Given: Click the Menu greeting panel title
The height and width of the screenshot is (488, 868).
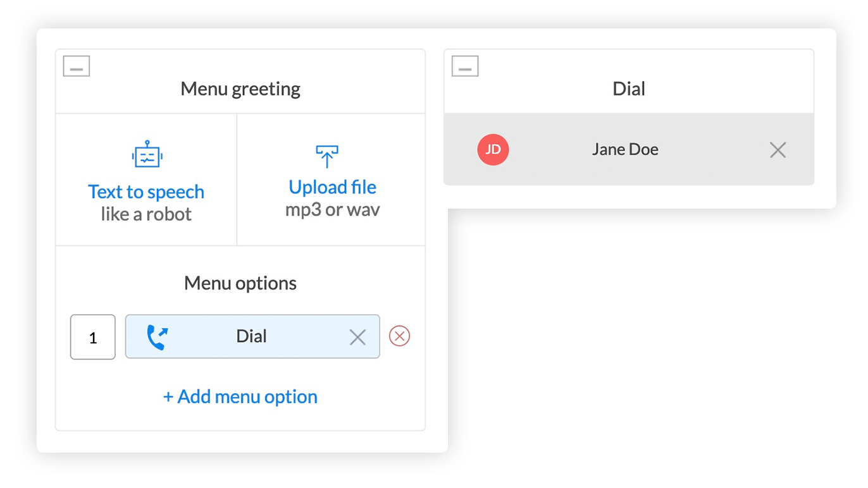Looking at the screenshot, I should click(240, 89).
